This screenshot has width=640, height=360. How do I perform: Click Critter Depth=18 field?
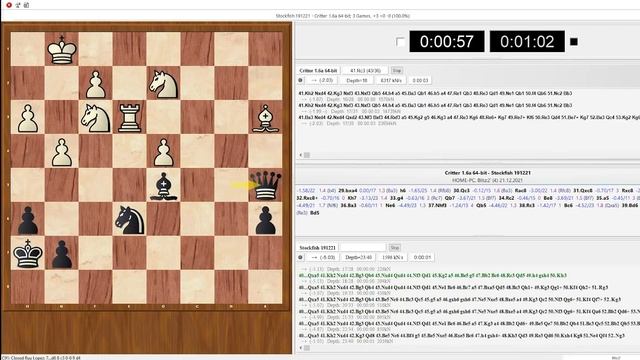357,80
